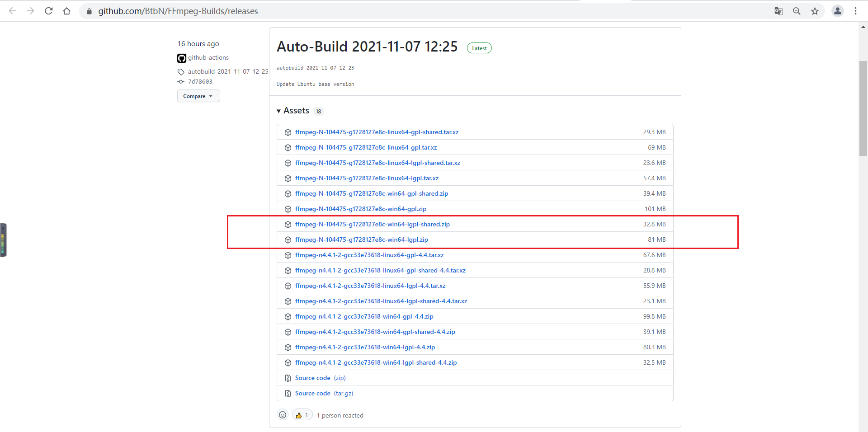Image resolution: width=868 pixels, height=432 pixels.
Task: Click the zoom magnifier icon in address bar
Action: [x=797, y=11]
